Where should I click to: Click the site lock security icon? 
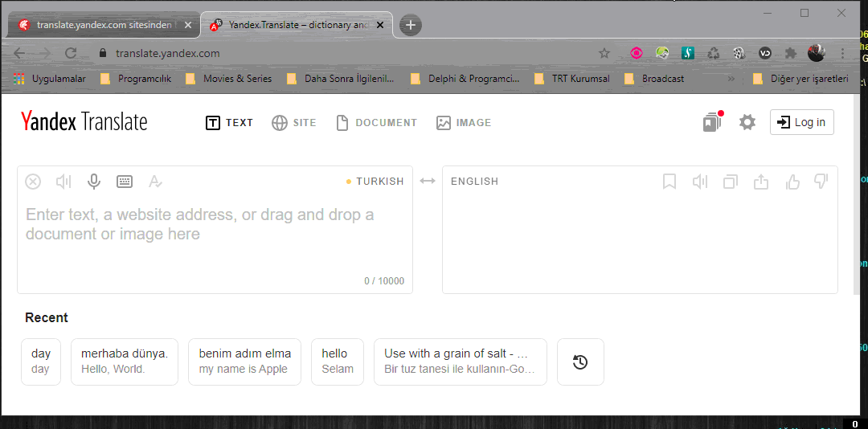(102, 53)
